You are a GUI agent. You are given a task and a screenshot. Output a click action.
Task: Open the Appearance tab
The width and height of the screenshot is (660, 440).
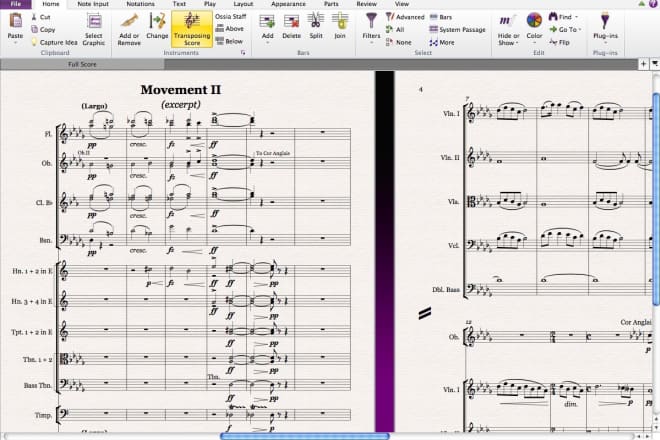[x=288, y=4]
